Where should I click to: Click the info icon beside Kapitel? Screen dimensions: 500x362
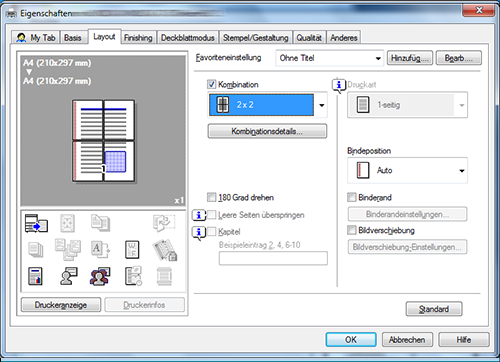pos(199,232)
